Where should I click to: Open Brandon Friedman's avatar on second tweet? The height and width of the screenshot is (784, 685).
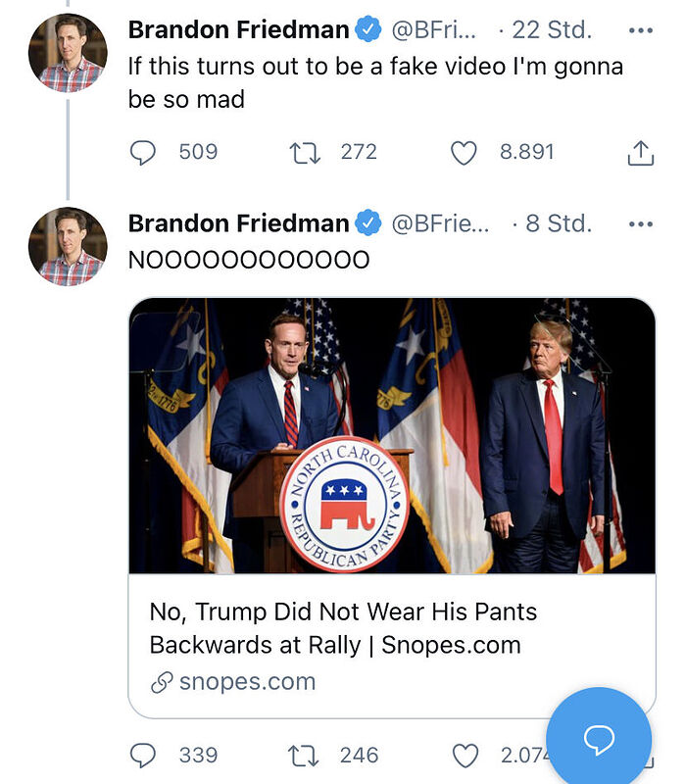68,247
